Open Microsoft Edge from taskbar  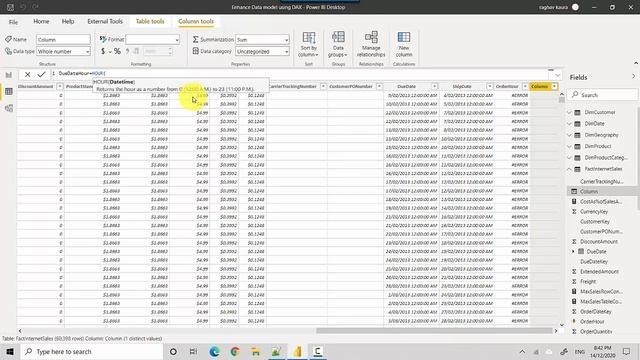click(215, 351)
